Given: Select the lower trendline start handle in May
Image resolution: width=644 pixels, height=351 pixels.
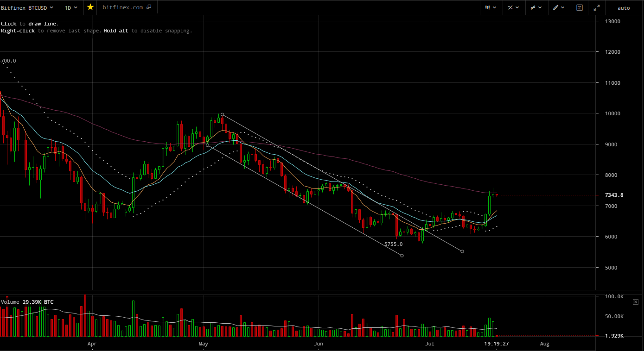Looking at the screenshot, I should (x=207, y=145).
